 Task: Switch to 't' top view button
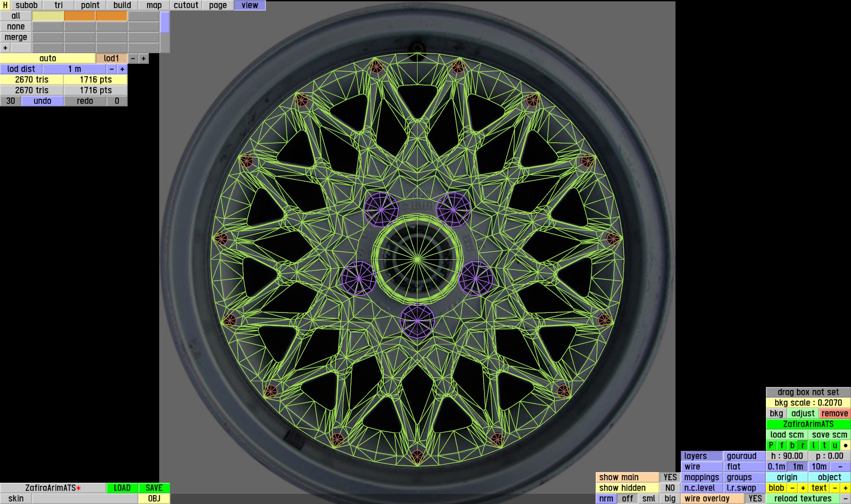[824, 445]
